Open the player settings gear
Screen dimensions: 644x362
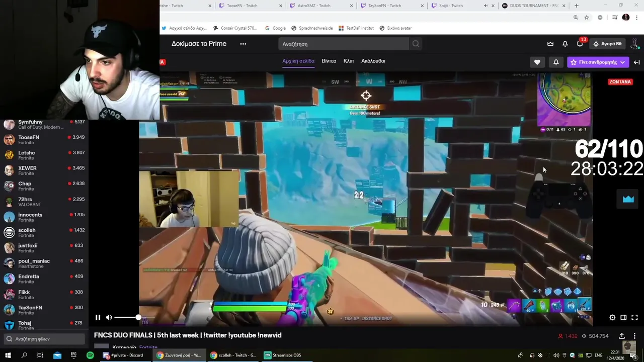[612, 317]
